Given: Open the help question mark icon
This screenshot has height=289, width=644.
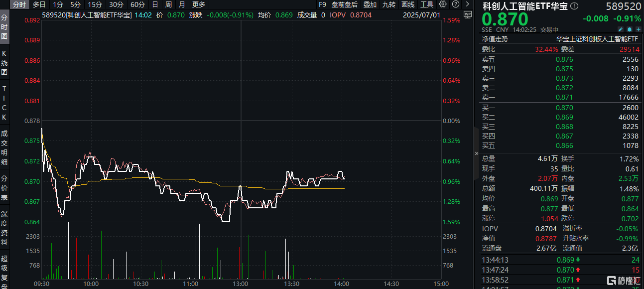Looking at the screenshot, I should point(455,4).
